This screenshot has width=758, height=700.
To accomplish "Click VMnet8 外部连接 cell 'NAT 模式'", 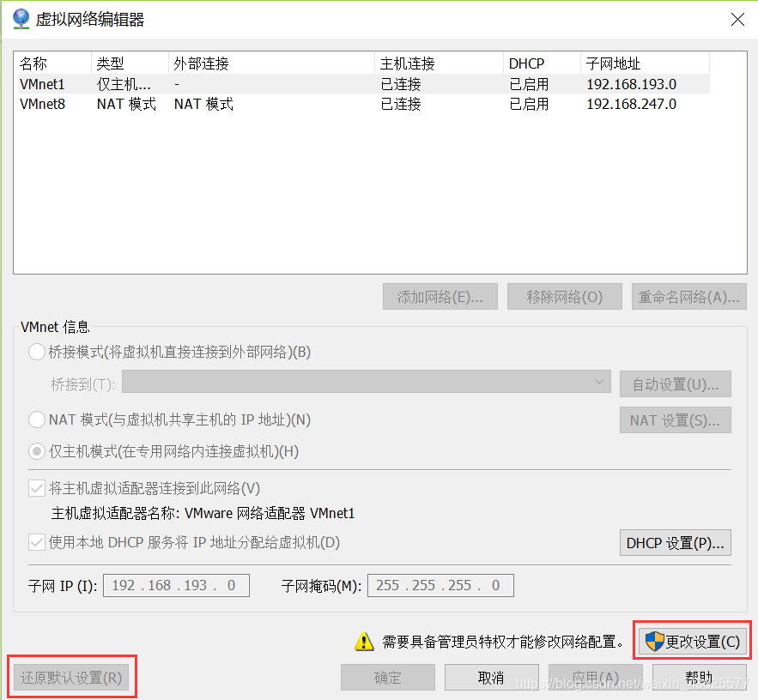I will tap(203, 104).
